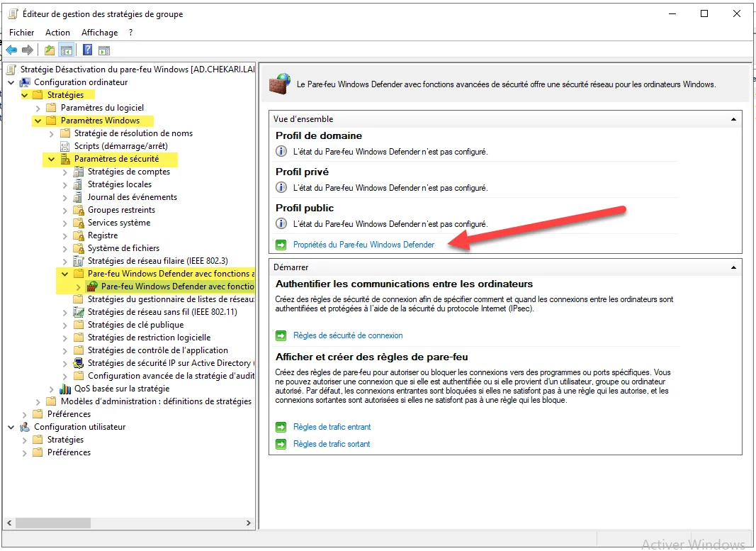Image resolution: width=756 pixels, height=551 pixels.
Task: Expand the Modèles d'administration node
Action: (x=38, y=402)
